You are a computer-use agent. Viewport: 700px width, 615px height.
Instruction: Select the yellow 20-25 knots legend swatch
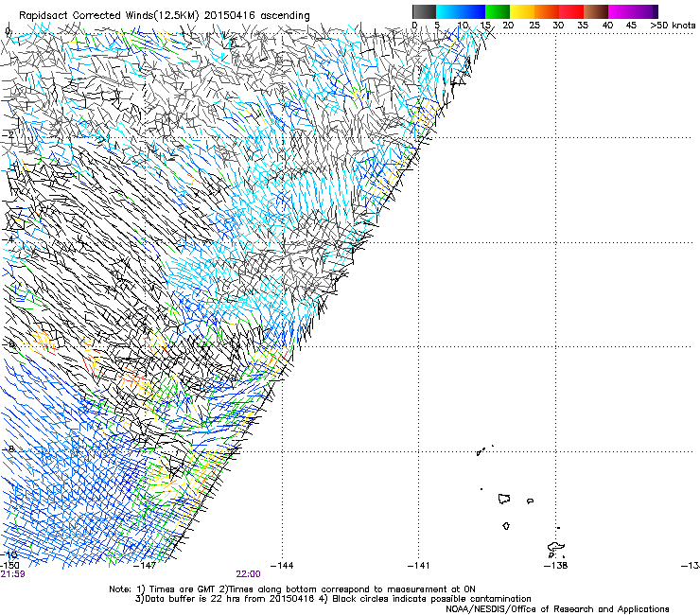pyautogui.click(x=522, y=11)
